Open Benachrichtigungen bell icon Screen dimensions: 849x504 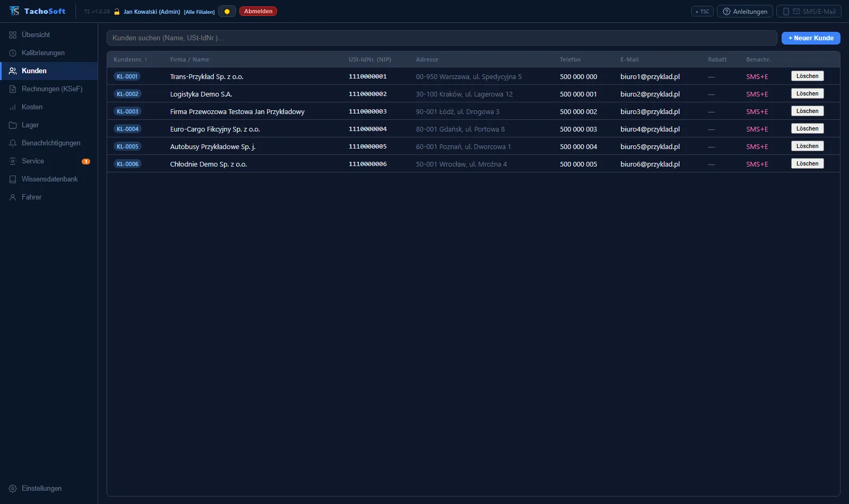(13, 143)
